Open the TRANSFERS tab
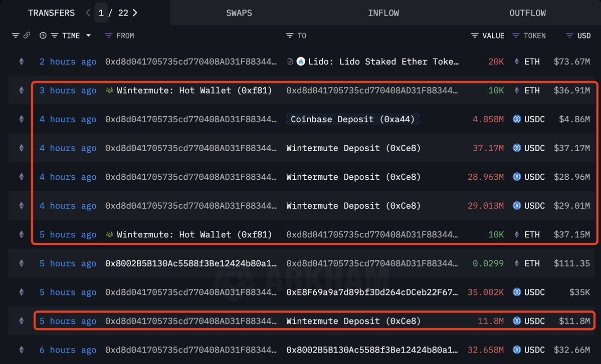The height and width of the screenshot is (364, 601). click(x=51, y=13)
